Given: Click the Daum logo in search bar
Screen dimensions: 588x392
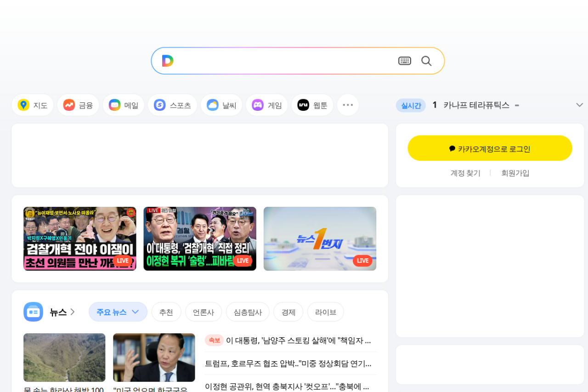Looking at the screenshot, I should 168,61.
